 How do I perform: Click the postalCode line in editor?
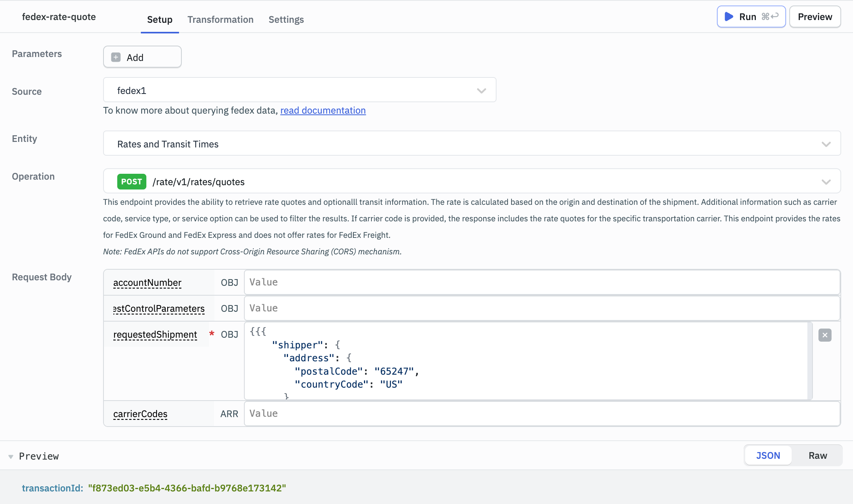coord(357,371)
